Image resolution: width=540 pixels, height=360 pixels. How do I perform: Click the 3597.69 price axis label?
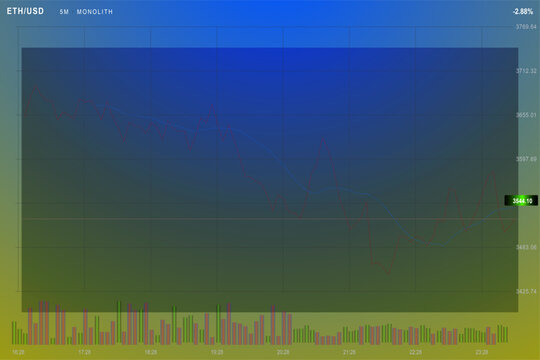tap(526, 159)
